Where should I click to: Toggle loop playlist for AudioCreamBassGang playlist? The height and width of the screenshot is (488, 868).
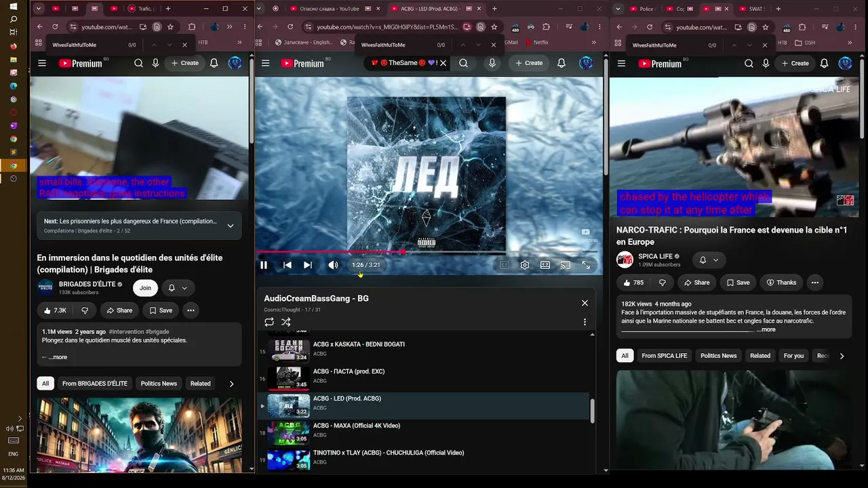[x=269, y=322]
